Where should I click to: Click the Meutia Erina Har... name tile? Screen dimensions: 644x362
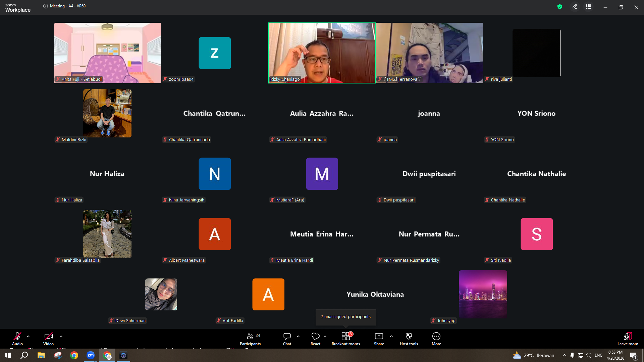[322, 234]
